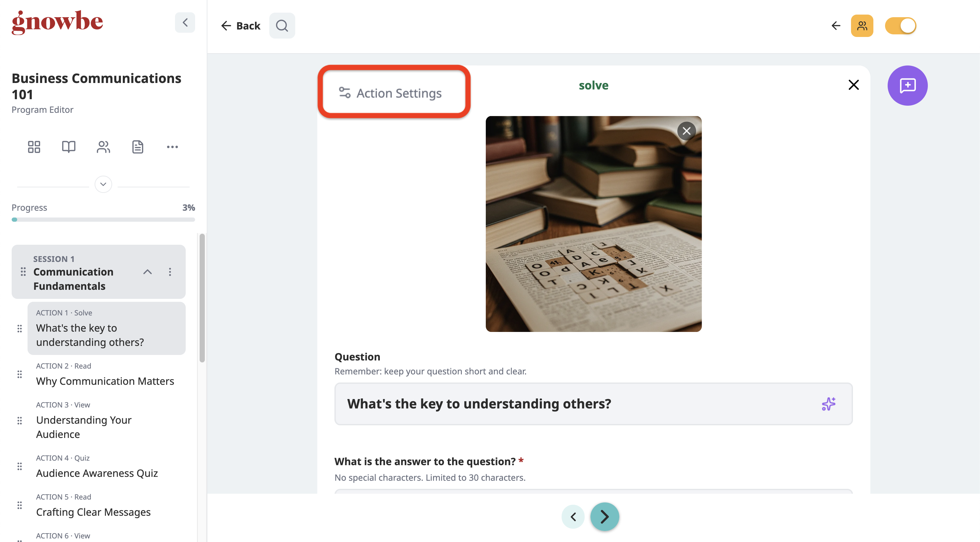
Task: Click the document page icon in sidebar
Action: click(138, 147)
